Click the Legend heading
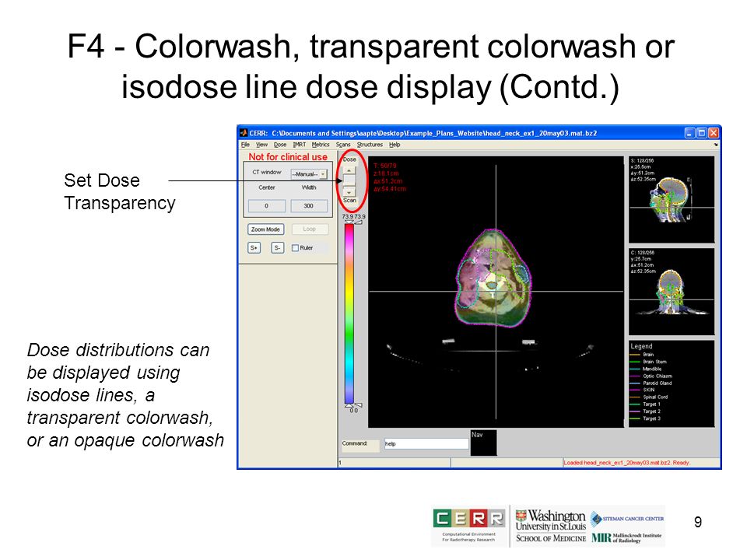Screen dimensions: 747x560 point(641,346)
